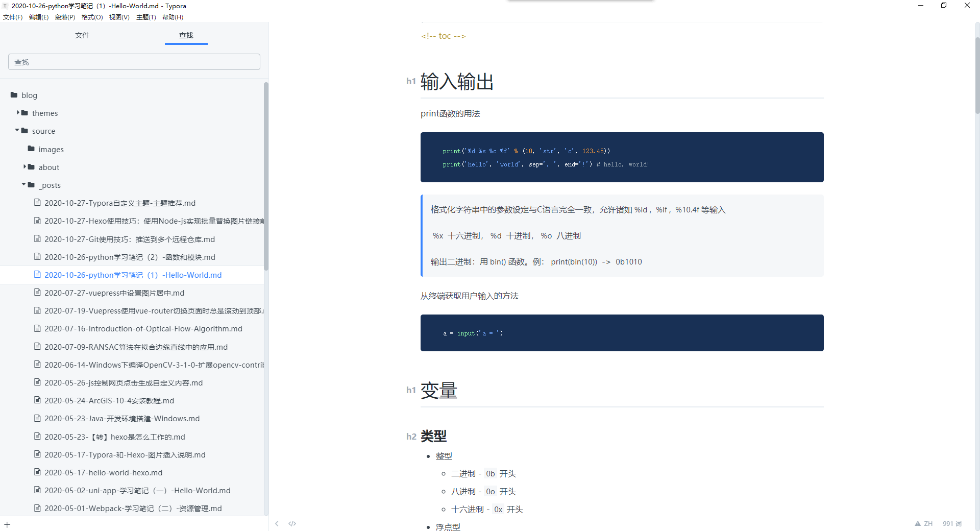The image size is (980, 531).
Task: Click the blog root folder icon
Action: 14,95
